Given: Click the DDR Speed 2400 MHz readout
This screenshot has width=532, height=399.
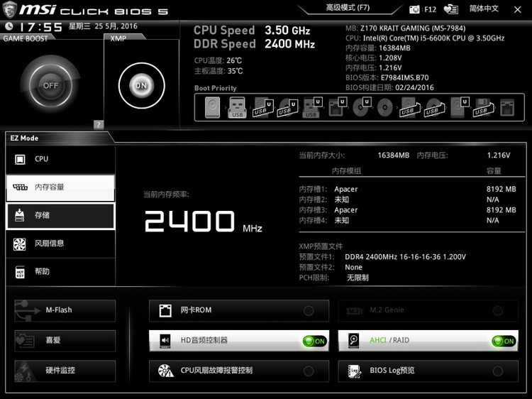Looking at the screenshot, I should 255,44.
